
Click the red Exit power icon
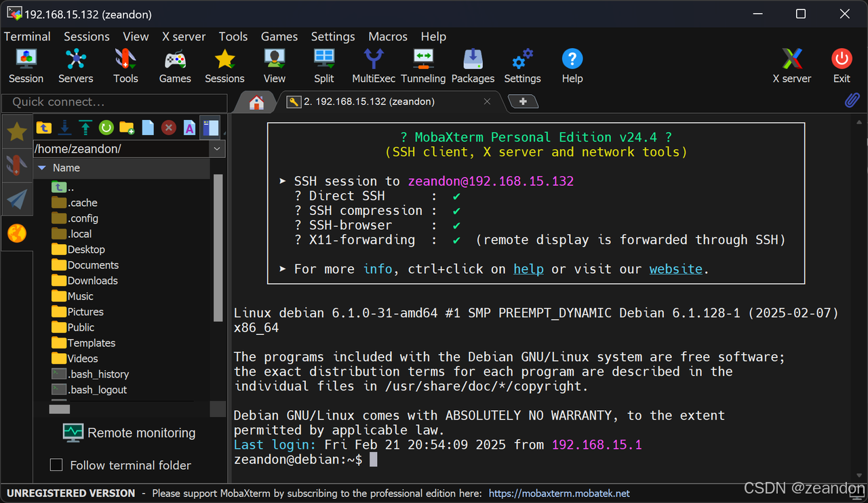pyautogui.click(x=842, y=66)
